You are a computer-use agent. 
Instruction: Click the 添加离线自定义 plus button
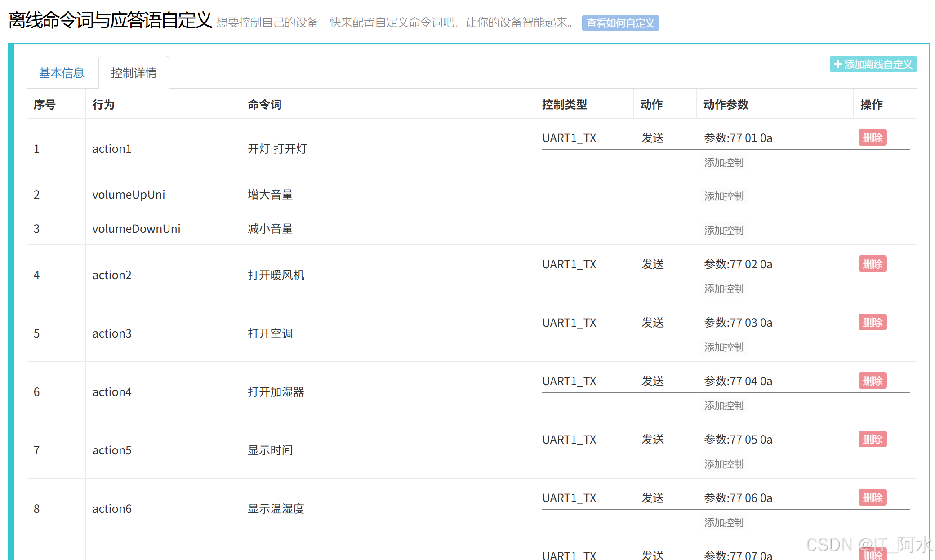pyautogui.click(x=873, y=64)
